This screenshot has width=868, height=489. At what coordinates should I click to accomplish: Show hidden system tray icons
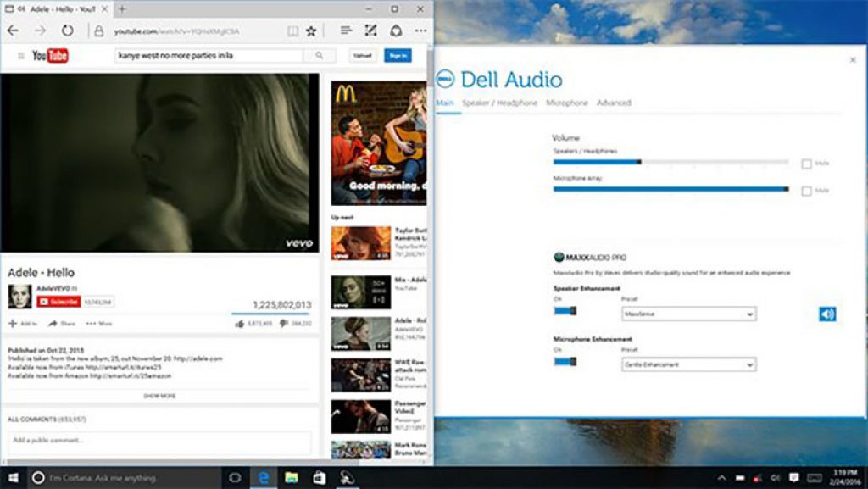(x=721, y=478)
